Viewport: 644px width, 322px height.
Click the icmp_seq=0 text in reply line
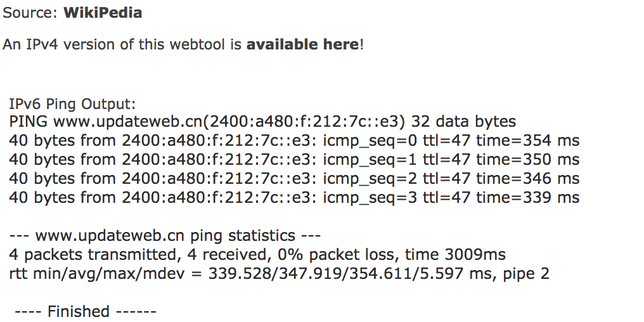coord(368,141)
